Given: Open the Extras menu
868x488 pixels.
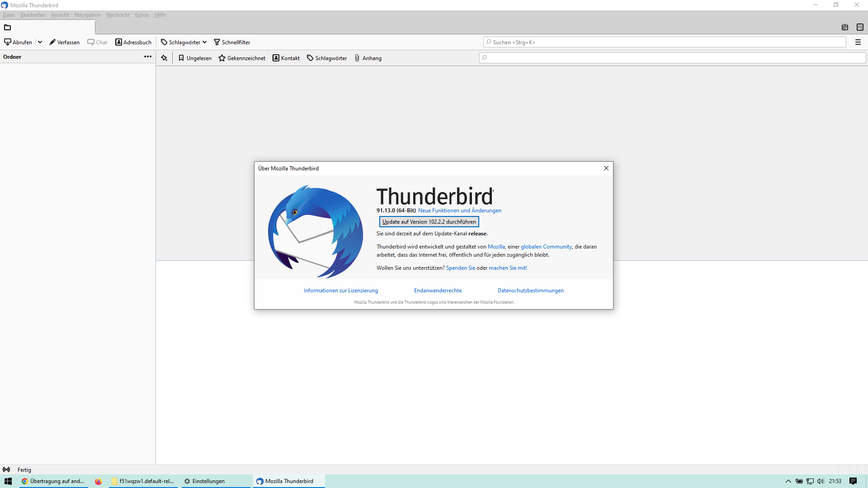Looking at the screenshot, I should pyautogui.click(x=142, y=15).
